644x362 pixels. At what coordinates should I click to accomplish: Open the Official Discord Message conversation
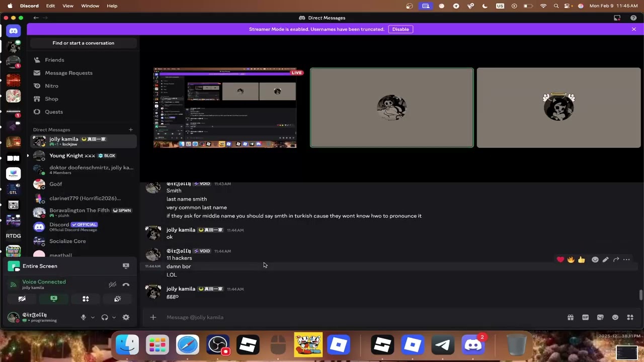[83, 227]
